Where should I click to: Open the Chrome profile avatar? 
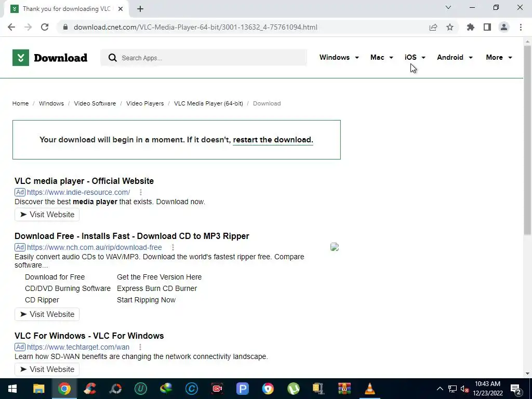click(x=504, y=27)
